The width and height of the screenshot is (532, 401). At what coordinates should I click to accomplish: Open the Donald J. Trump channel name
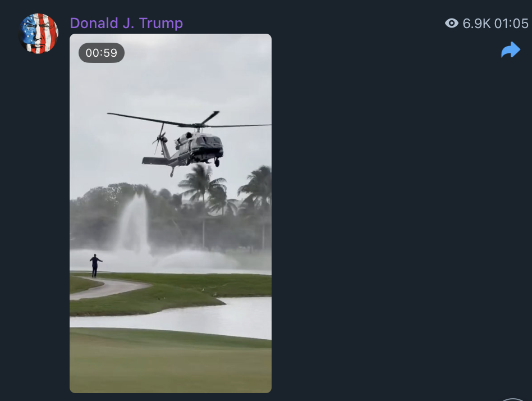pos(126,23)
